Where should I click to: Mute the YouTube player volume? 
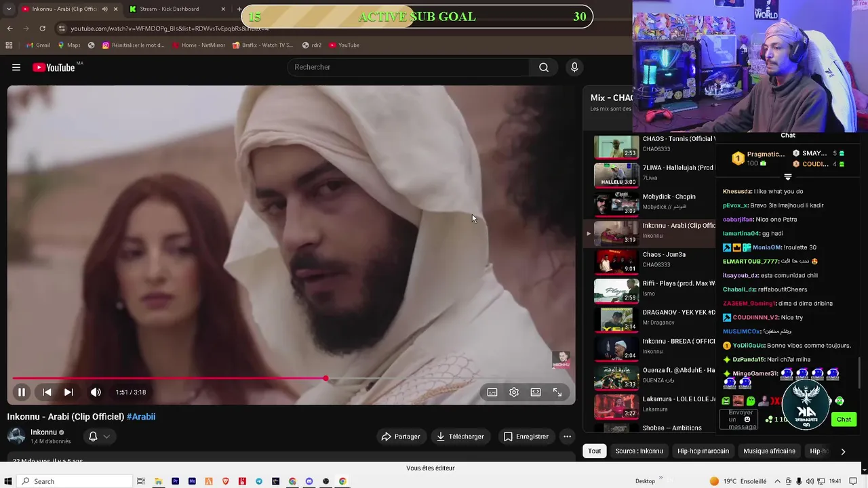[x=96, y=392]
